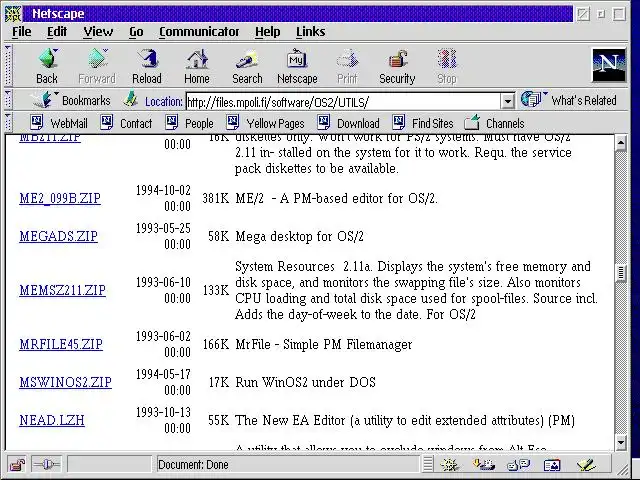This screenshot has height=480, width=640.
Task: Click the '133K' file size
Action: point(216,290)
